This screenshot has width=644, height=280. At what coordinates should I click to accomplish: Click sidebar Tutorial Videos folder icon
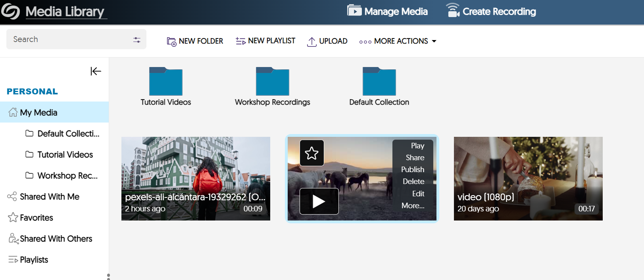[29, 154]
